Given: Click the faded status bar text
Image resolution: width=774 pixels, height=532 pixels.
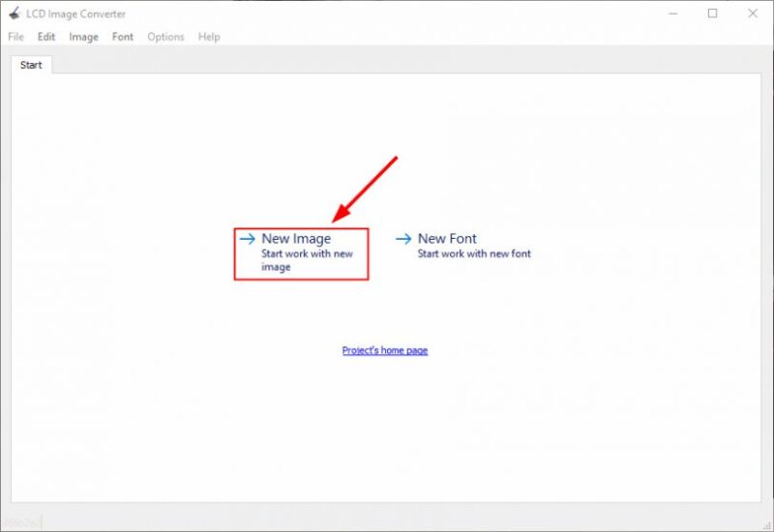Looking at the screenshot, I should tap(21, 522).
